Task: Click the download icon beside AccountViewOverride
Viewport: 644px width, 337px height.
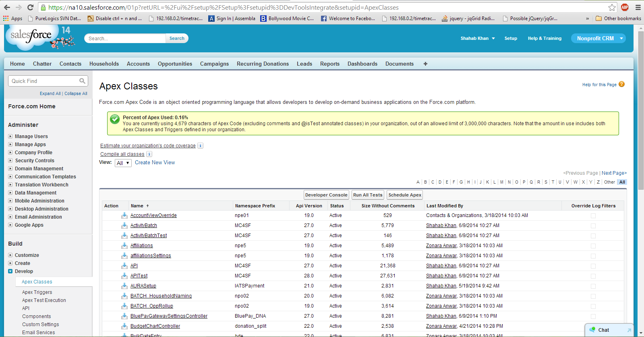Action: [x=124, y=215]
